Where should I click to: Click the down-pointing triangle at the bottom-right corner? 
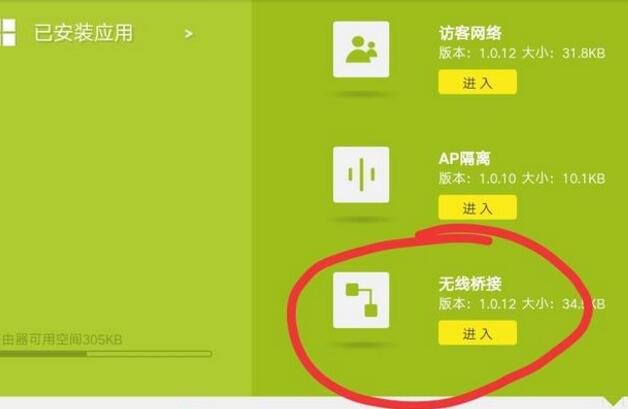click(612, 402)
